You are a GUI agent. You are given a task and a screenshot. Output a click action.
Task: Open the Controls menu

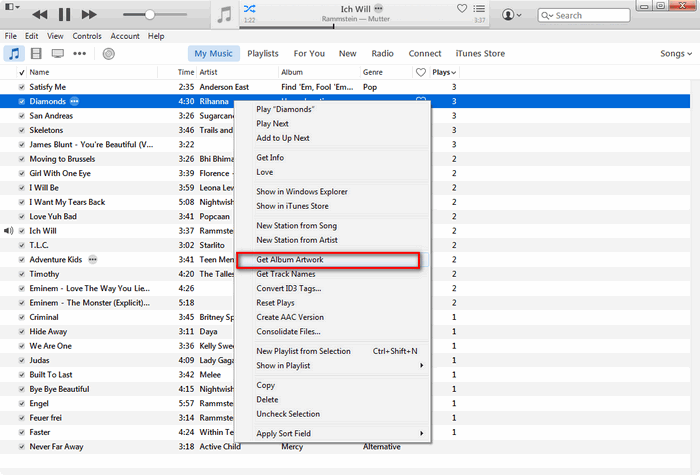click(87, 36)
